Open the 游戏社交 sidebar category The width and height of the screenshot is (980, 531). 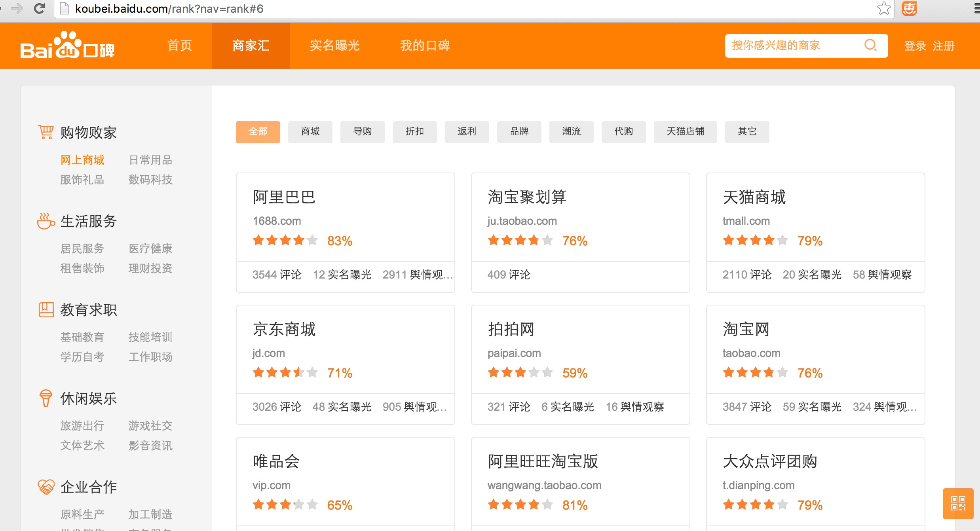[x=150, y=426]
